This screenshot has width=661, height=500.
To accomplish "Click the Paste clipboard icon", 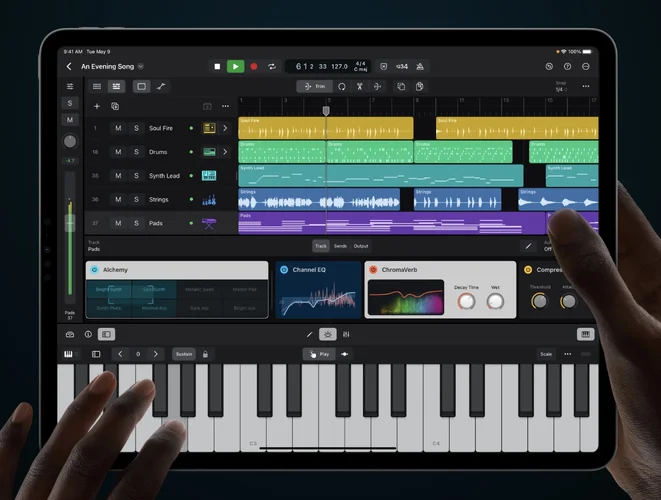I will [x=419, y=86].
